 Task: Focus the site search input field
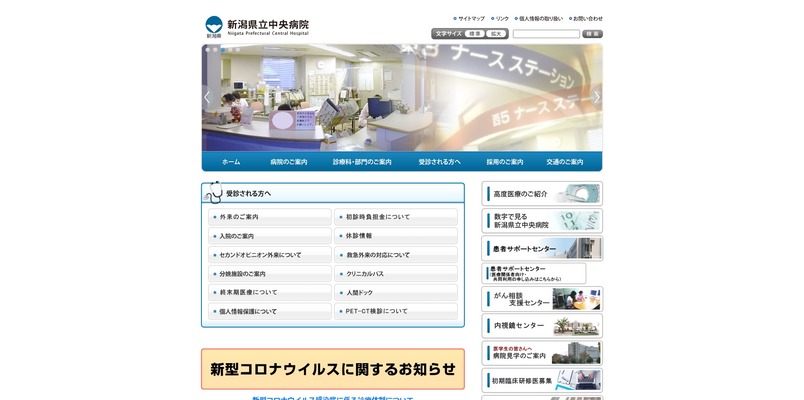click(546, 34)
